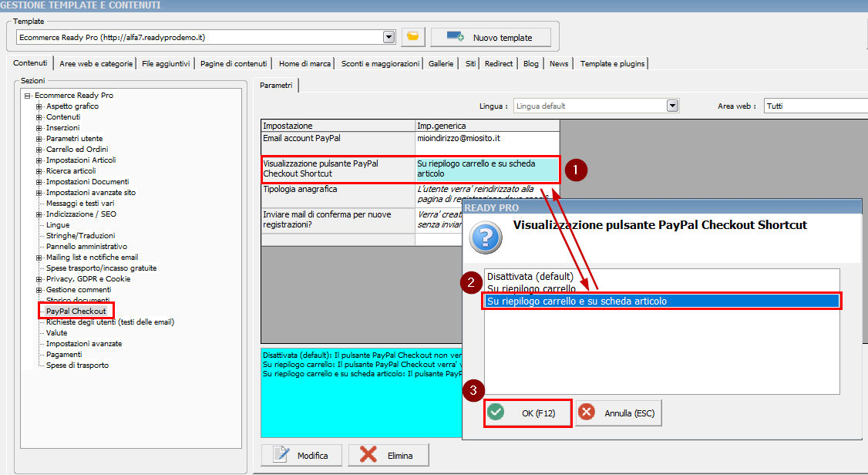
Task: Expand the Impostazioni avanzate sito node
Action: click(x=39, y=193)
